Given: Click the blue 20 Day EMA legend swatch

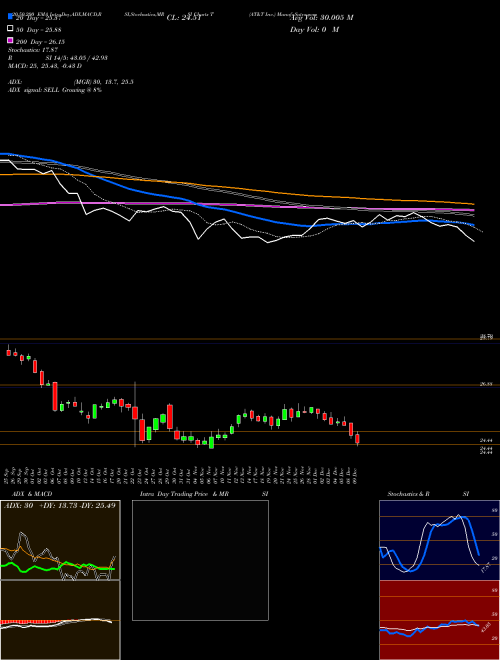Looking at the screenshot, I should pyautogui.click(x=10, y=17).
